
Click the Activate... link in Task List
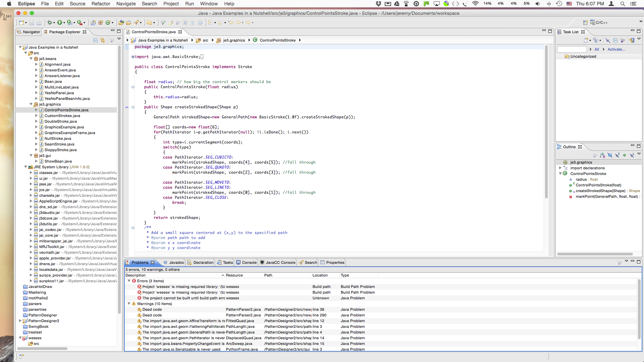616,49
